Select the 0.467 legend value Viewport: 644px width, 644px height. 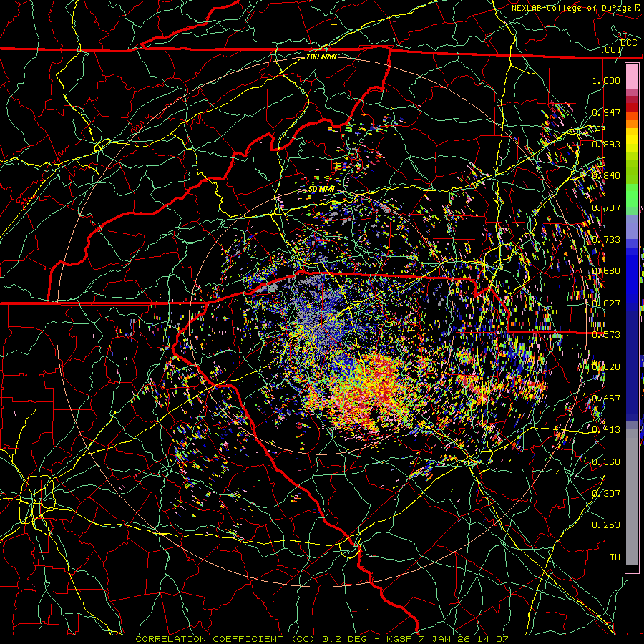pos(606,399)
